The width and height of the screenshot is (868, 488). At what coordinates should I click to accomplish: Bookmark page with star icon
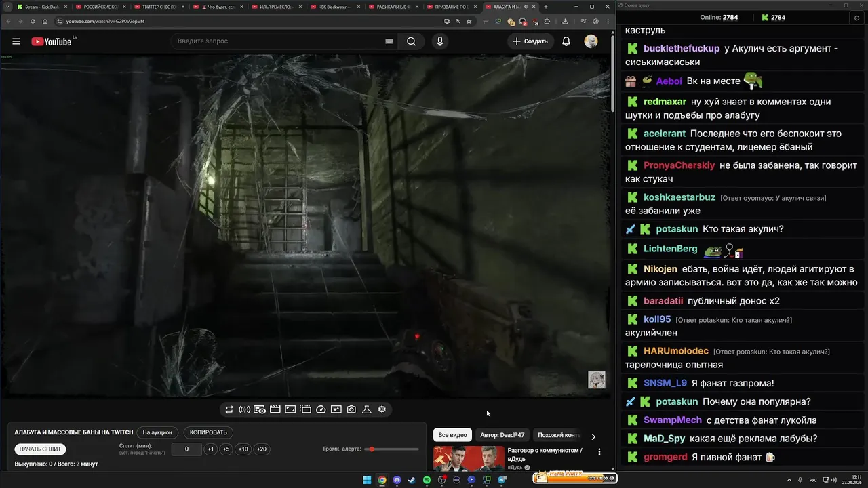coord(469,21)
